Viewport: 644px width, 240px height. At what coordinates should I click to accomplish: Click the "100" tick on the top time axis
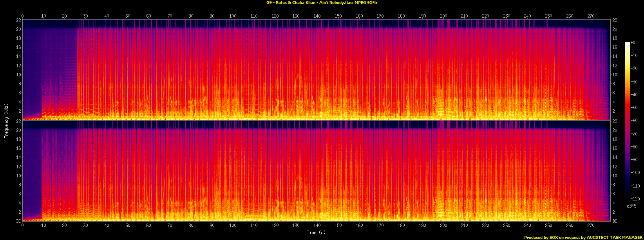pyautogui.click(x=233, y=16)
